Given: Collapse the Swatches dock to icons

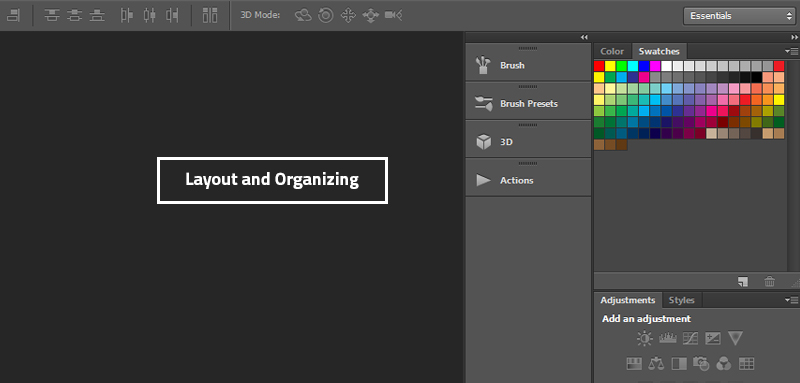Looking at the screenshot, I should coord(794,37).
